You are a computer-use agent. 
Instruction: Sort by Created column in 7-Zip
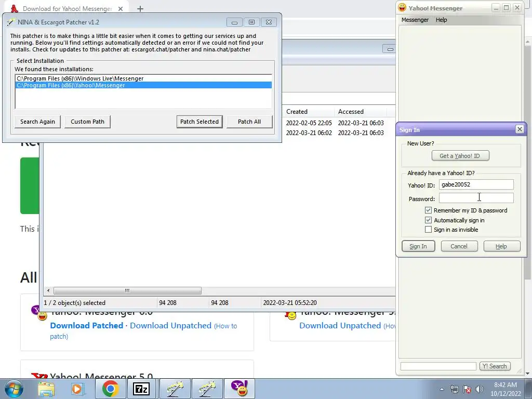pos(309,112)
